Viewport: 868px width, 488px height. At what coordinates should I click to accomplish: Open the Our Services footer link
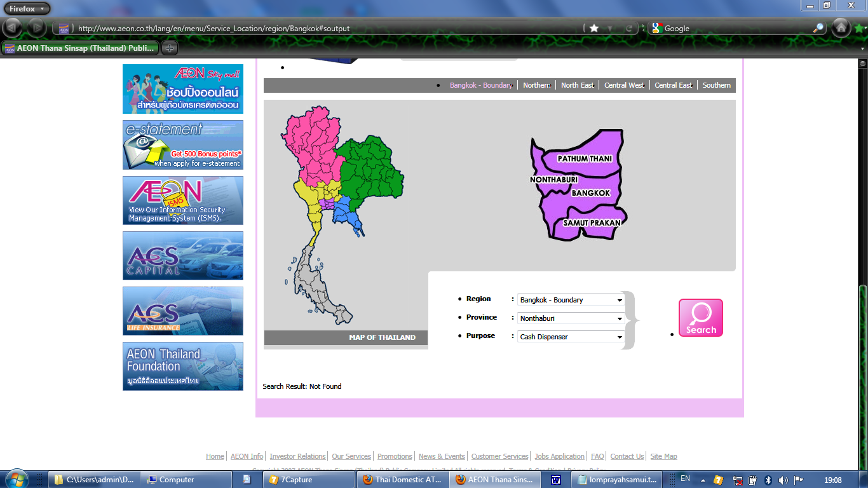(351, 456)
